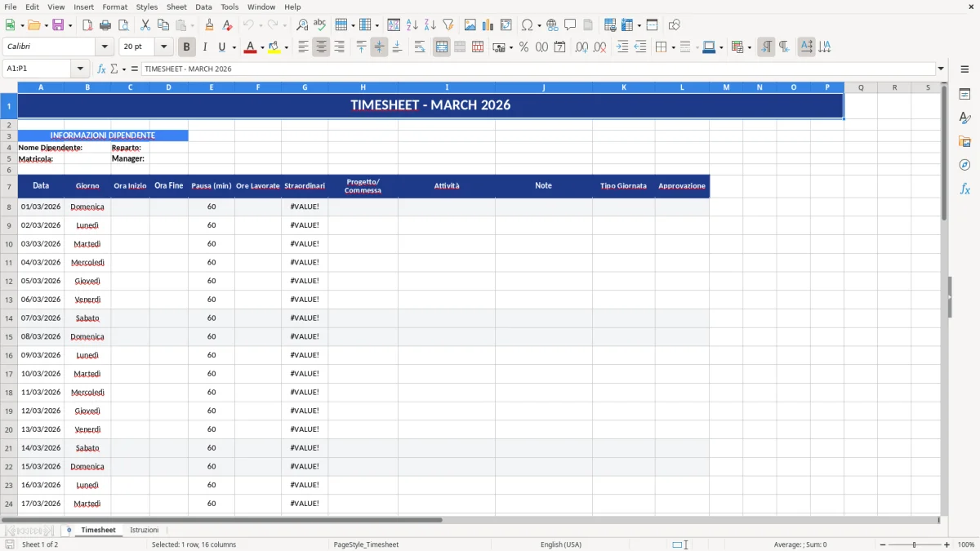Switch to the Istruzioni sheet tab
The height and width of the screenshot is (551, 980).
tap(144, 530)
